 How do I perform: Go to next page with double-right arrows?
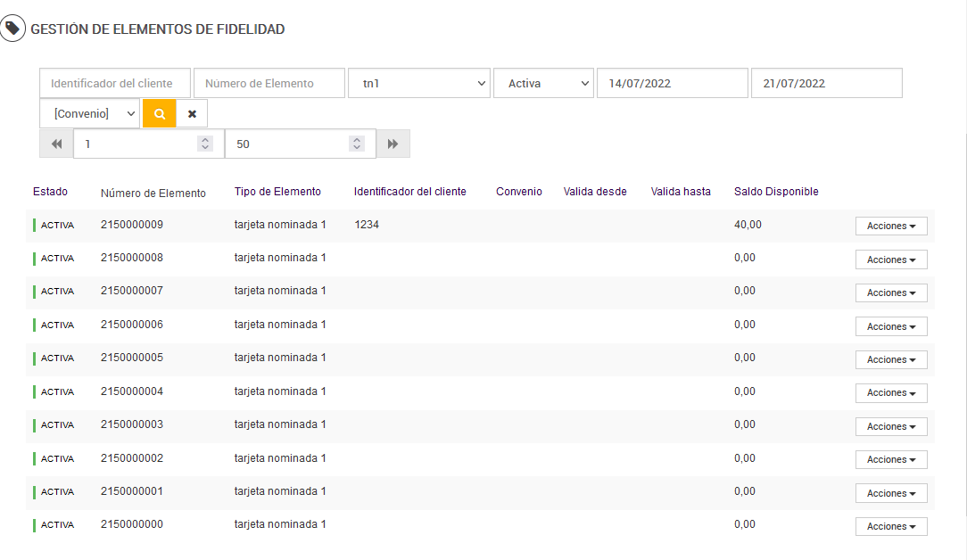pos(393,144)
